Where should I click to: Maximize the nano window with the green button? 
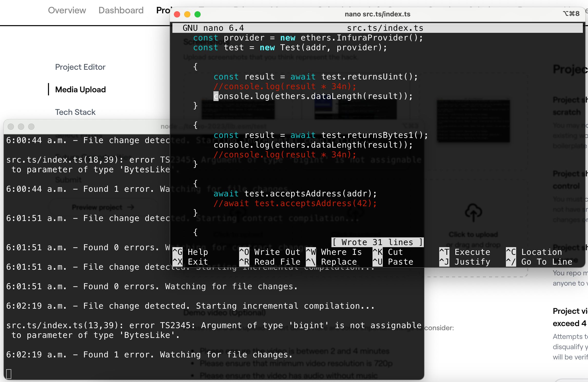(198, 14)
